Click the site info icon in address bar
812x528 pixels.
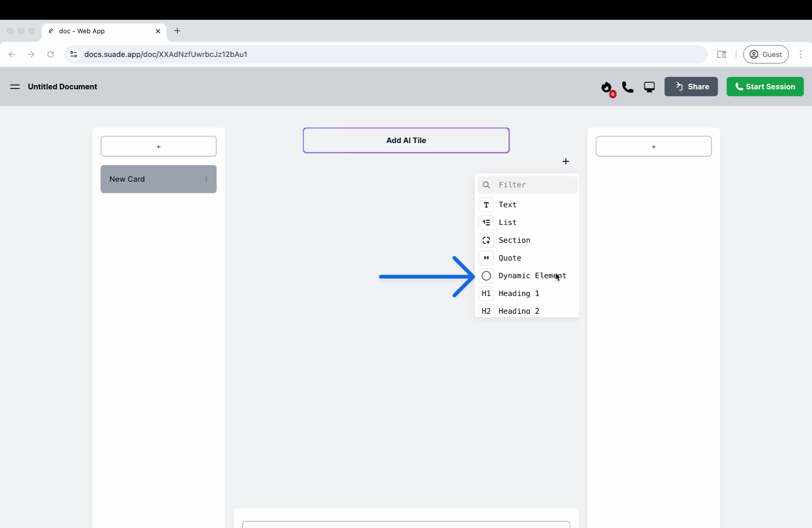click(x=74, y=55)
